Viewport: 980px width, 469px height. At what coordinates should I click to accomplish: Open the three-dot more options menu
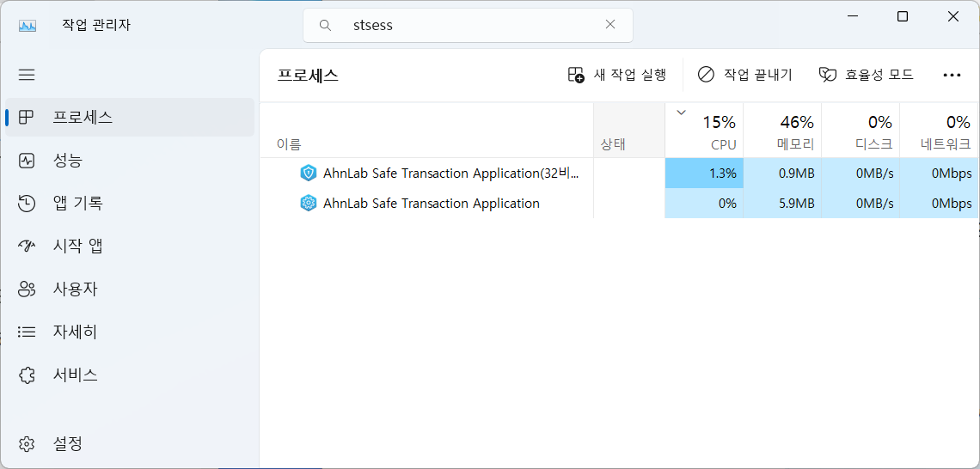952,75
